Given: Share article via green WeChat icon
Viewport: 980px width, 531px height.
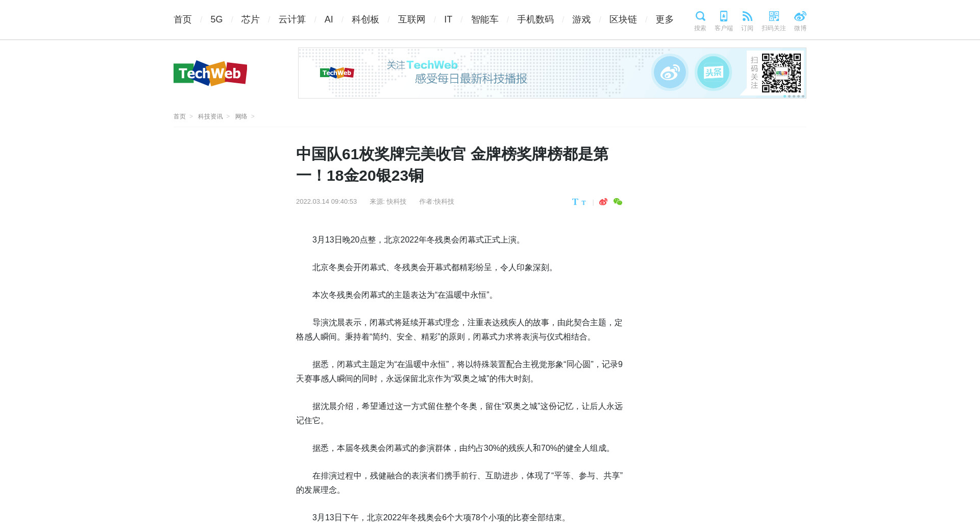Looking at the screenshot, I should click(x=618, y=202).
